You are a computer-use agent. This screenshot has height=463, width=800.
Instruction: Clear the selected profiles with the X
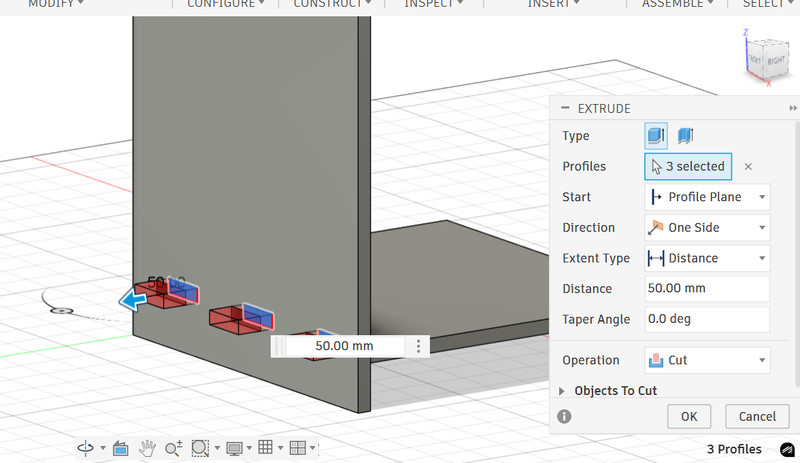748,166
